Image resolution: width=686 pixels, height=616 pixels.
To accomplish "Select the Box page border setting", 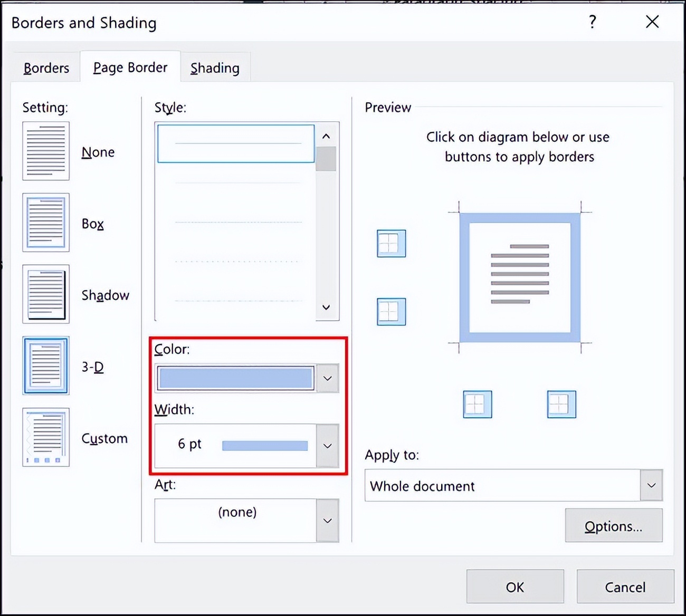I will (46, 223).
